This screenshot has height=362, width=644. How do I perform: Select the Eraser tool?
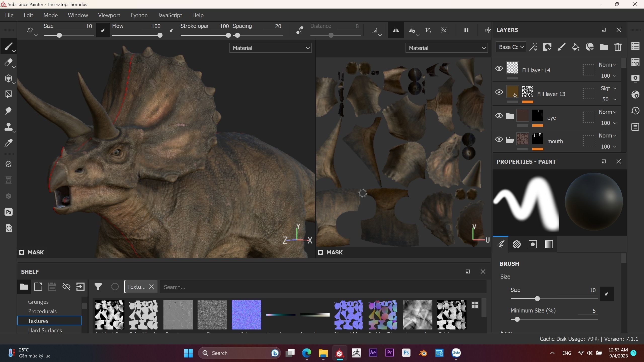8,63
